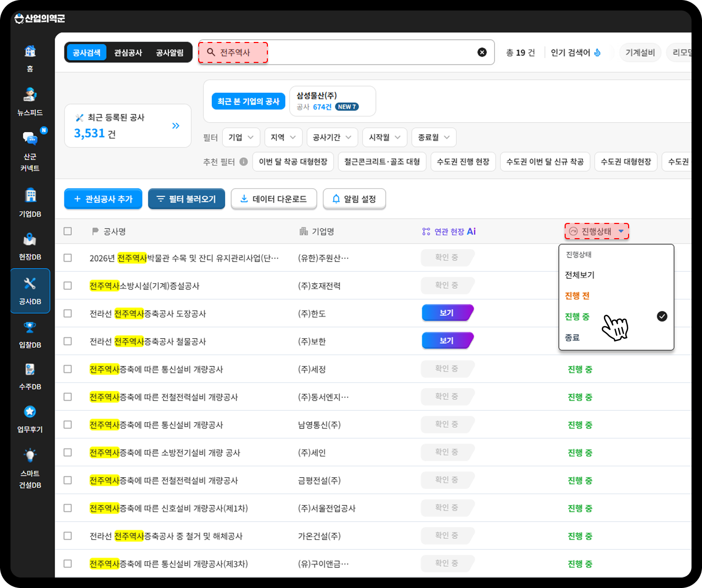
Task: Check the row for 전라선 전주역사증축공사 철물공사
Action: pyautogui.click(x=68, y=341)
